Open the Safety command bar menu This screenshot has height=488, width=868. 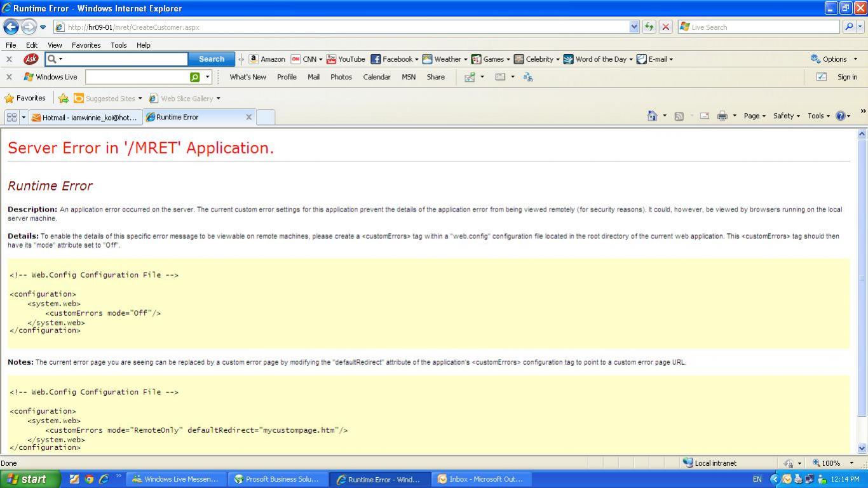point(786,116)
